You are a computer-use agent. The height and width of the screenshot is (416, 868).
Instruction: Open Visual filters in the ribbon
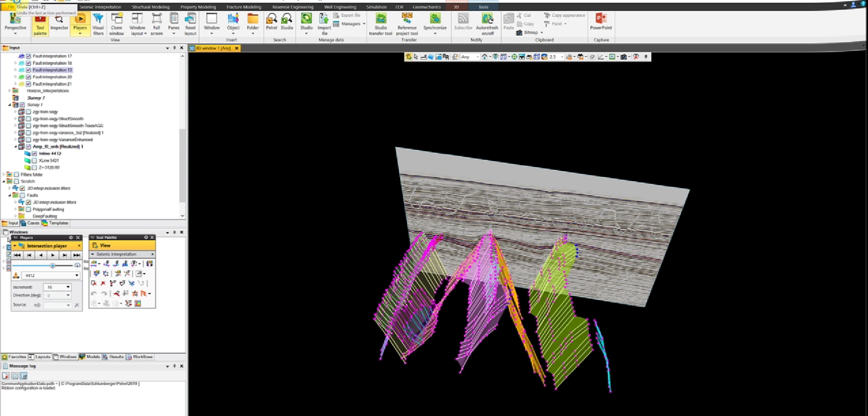[x=98, y=24]
